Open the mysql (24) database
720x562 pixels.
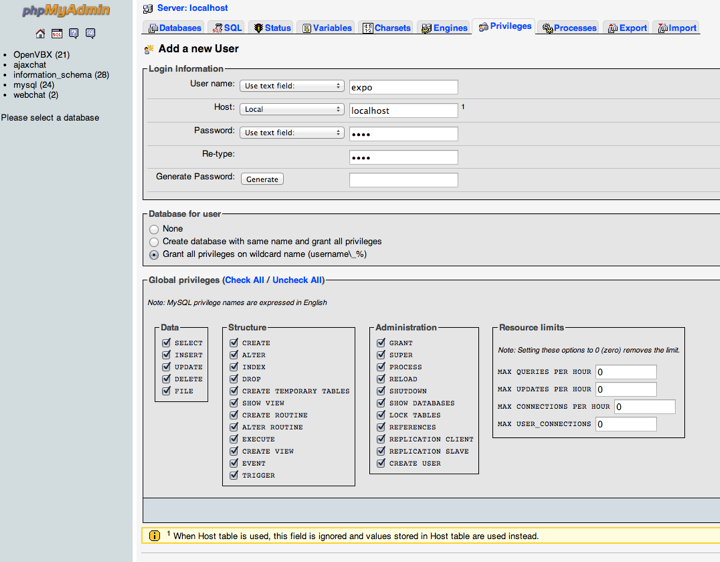click(x=34, y=85)
